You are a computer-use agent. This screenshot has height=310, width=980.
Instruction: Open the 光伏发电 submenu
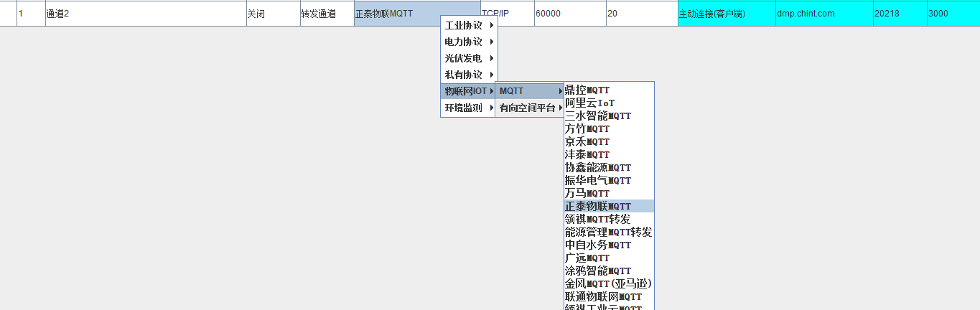(469, 58)
